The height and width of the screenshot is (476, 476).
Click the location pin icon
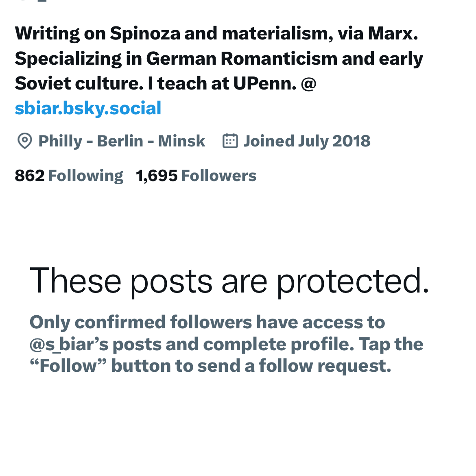click(x=25, y=141)
